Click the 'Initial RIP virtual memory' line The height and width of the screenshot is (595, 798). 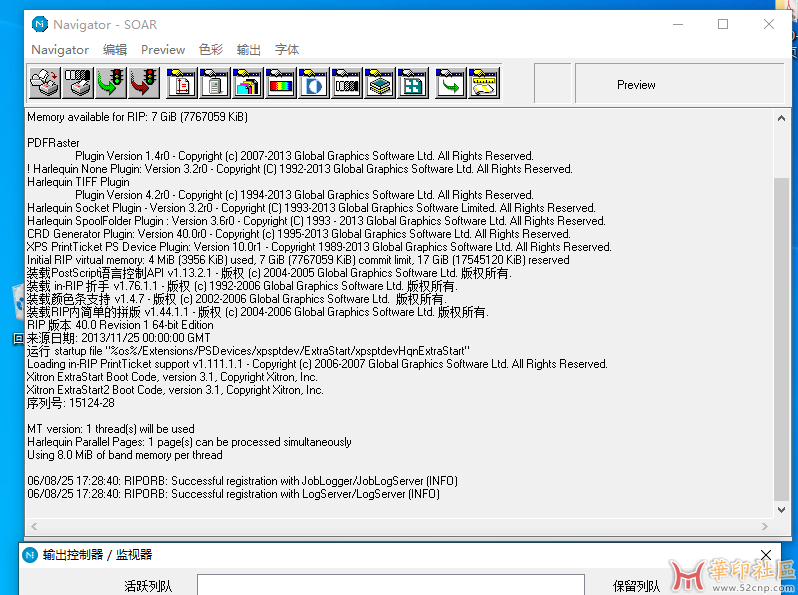pos(298,260)
